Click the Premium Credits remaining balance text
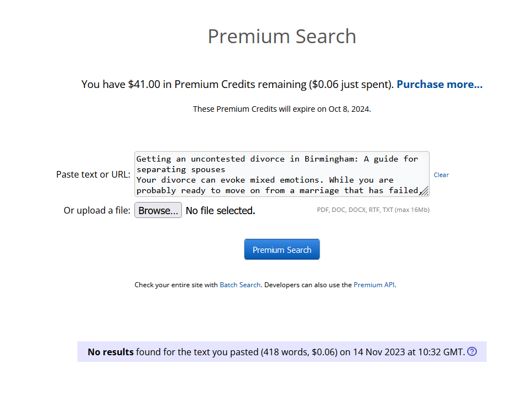This screenshot has height=415, width=532. (238, 85)
